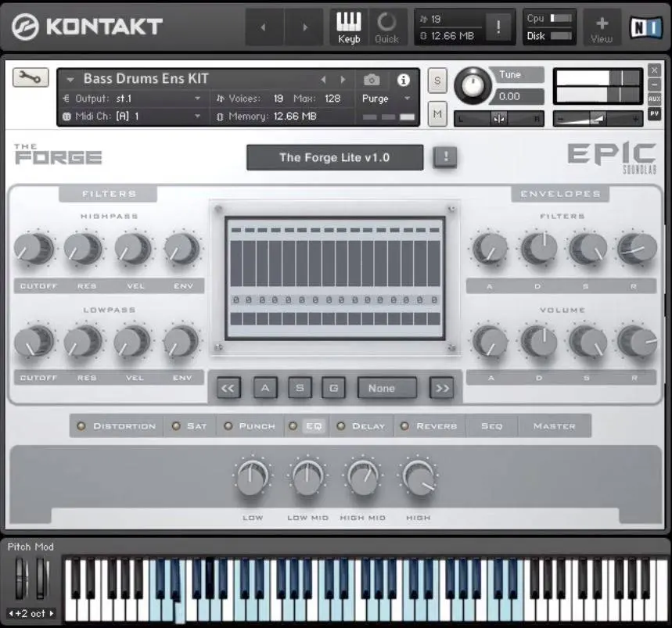Viewport: 672px width, 628px height.
Task: Click the Pitch wheel
Action: click(21, 577)
